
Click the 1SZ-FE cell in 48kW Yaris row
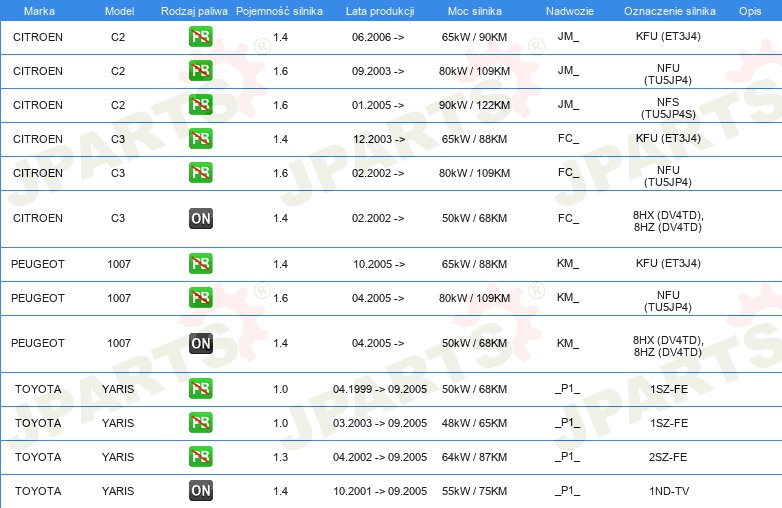(x=669, y=423)
